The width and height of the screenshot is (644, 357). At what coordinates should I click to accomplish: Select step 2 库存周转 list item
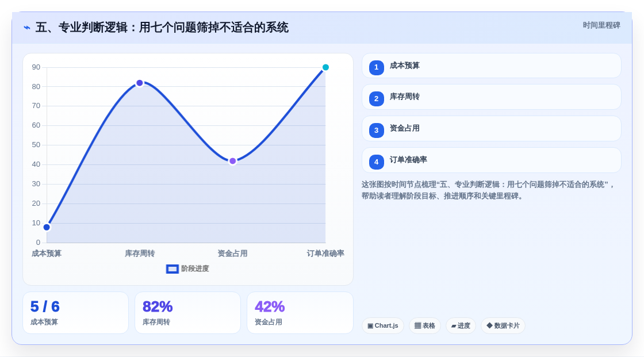[491, 97]
